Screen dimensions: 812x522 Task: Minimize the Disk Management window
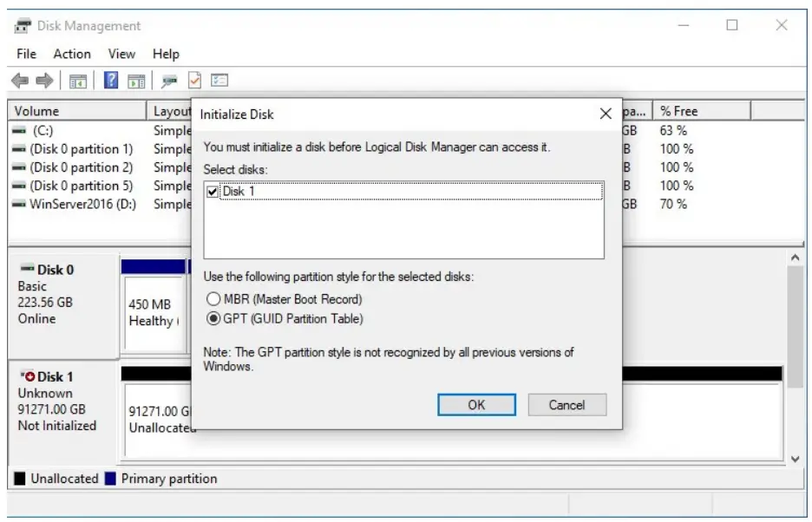684,25
